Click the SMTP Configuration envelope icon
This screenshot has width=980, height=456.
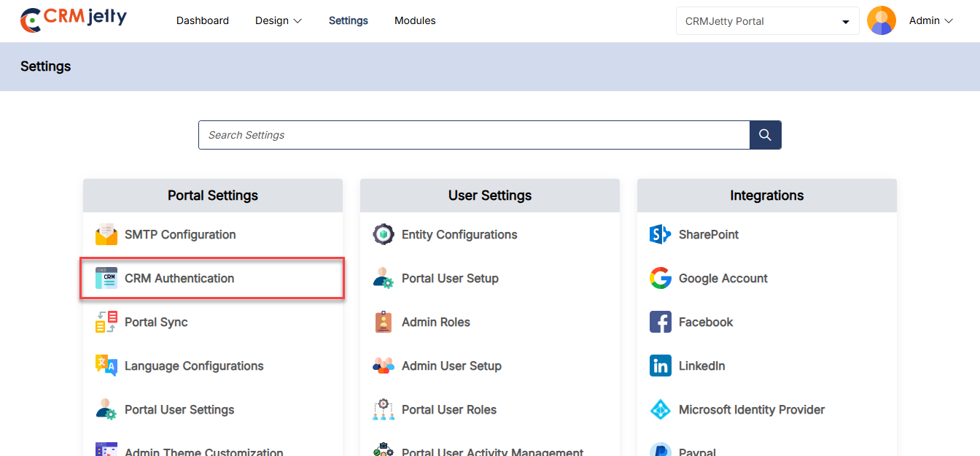point(106,235)
